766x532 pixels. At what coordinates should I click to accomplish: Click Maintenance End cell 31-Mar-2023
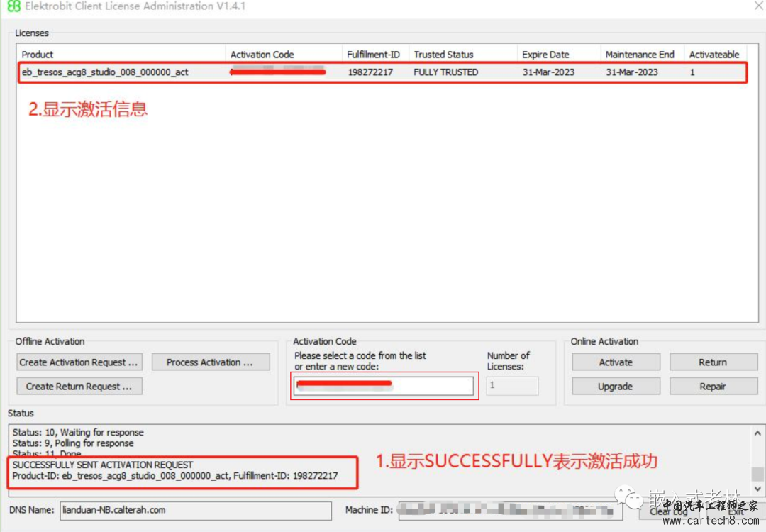pos(632,72)
